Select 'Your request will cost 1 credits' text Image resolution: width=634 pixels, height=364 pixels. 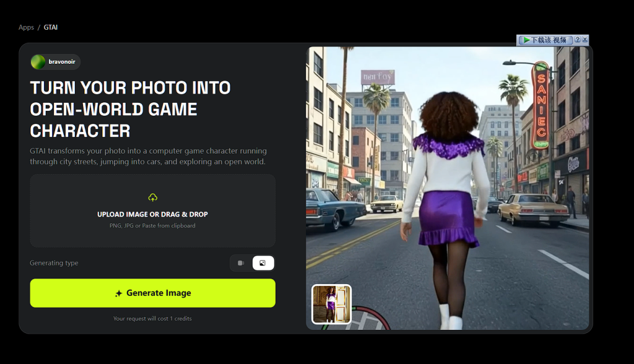(x=152, y=319)
